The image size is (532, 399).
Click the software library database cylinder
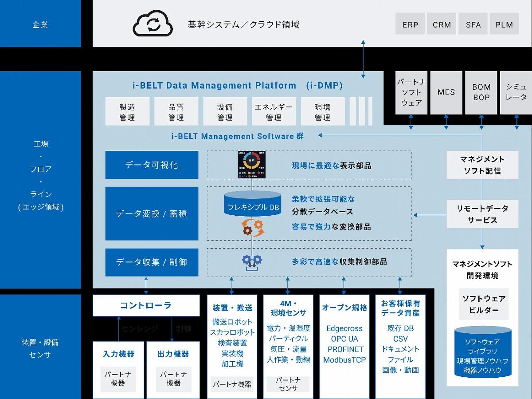pos(482,352)
